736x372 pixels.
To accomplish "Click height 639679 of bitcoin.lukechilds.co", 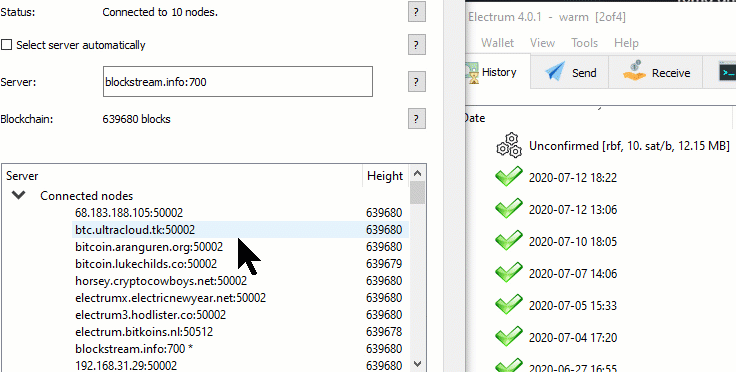I will (384, 264).
